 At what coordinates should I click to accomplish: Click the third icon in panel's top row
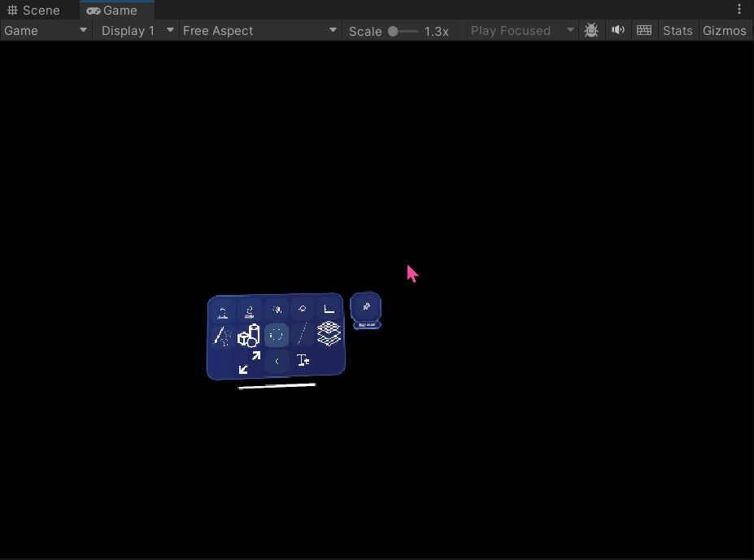(277, 310)
